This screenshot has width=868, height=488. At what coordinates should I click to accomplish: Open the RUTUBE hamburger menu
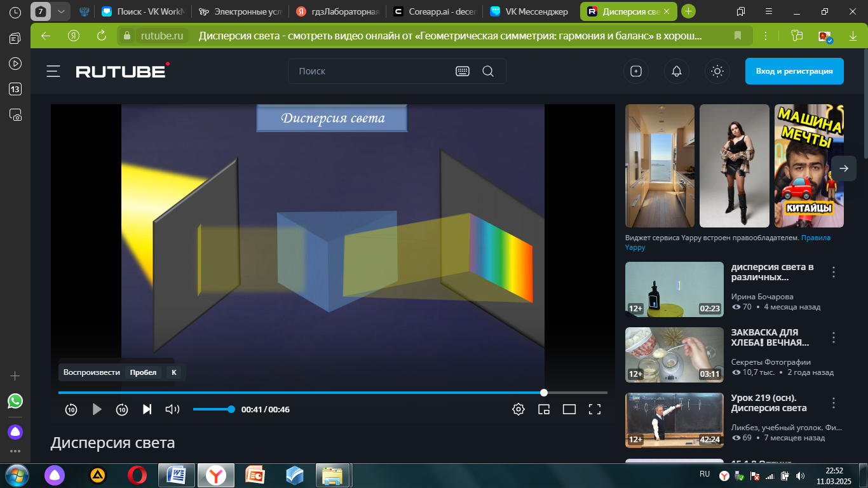pos(53,71)
